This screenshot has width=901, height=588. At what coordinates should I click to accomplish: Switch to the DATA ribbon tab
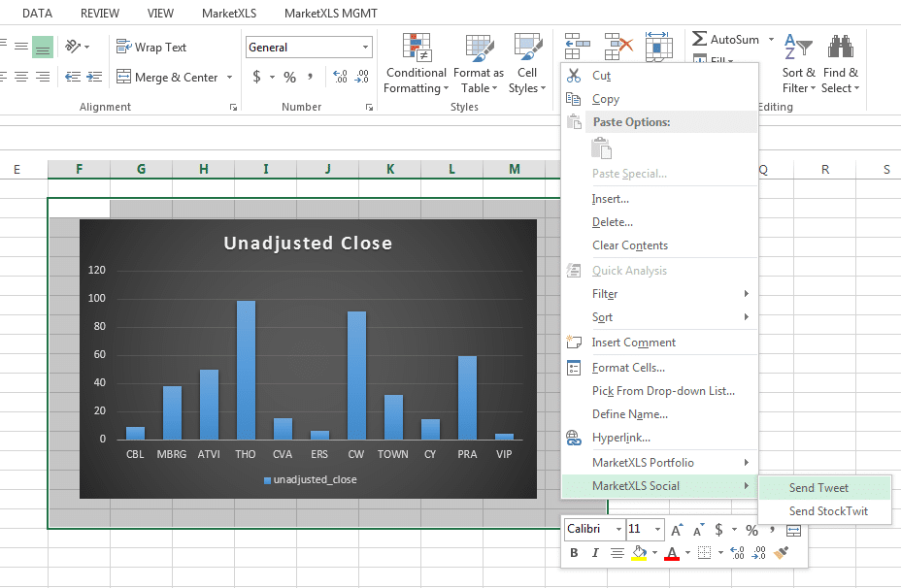coord(37,14)
